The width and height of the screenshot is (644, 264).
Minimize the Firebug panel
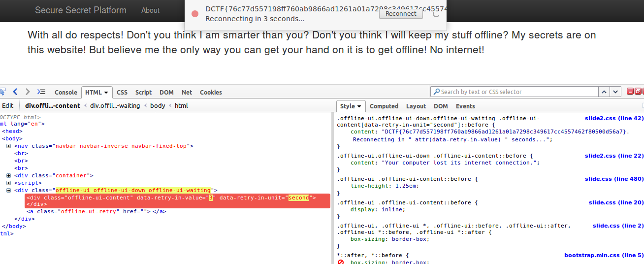point(630,91)
